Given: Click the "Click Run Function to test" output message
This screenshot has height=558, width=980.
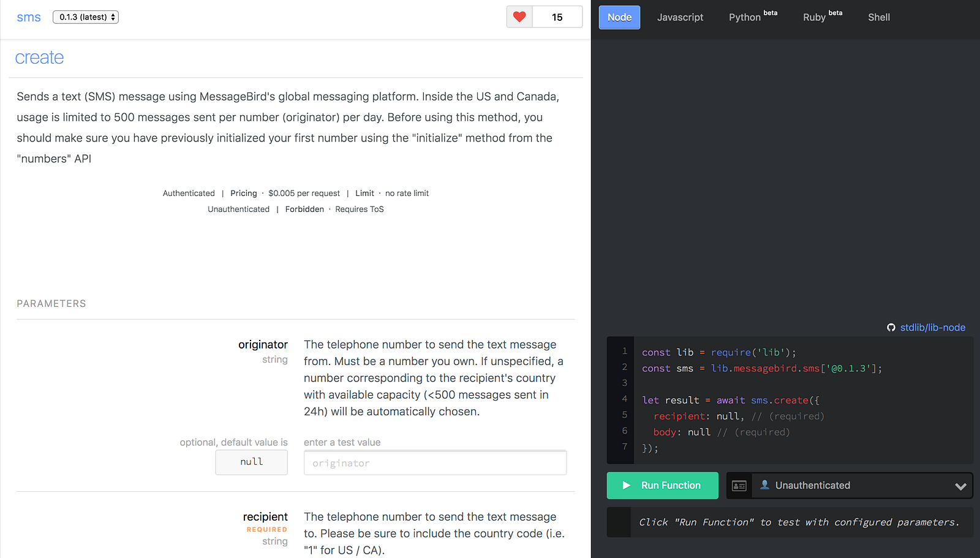Looking at the screenshot, I should (x=799, y=522).
